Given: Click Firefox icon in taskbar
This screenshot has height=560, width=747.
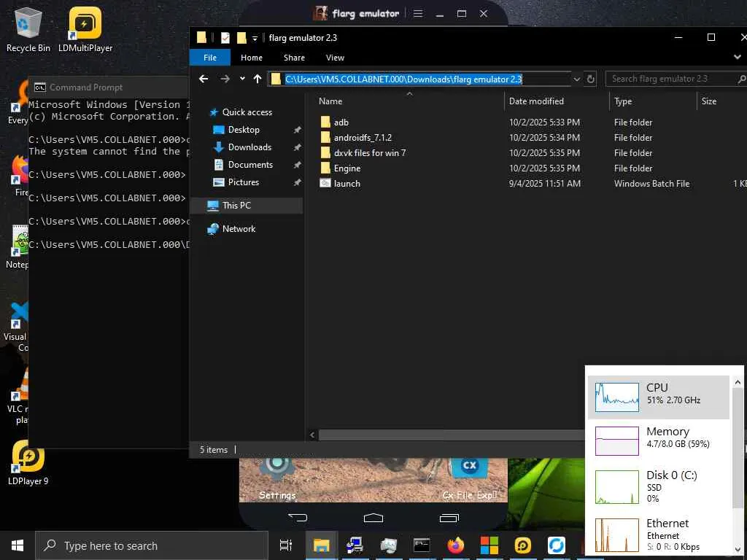Looking at the screenshot, I should click(x=455, y=545).
